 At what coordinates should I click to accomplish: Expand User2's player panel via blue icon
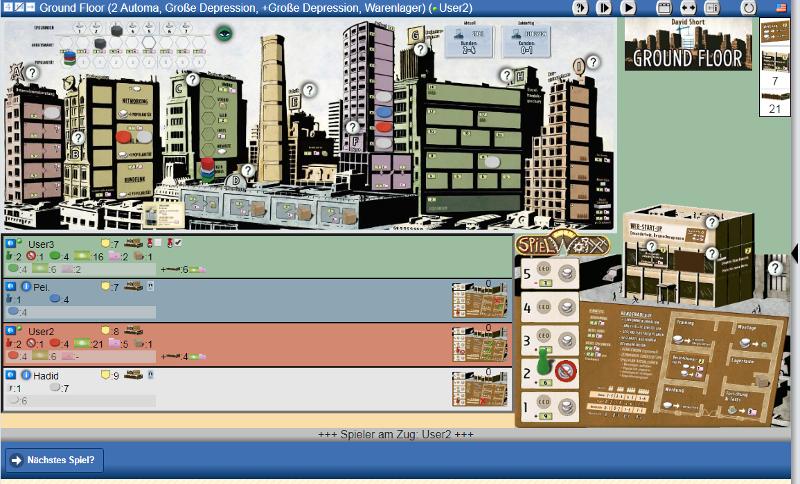pos(11,331)
